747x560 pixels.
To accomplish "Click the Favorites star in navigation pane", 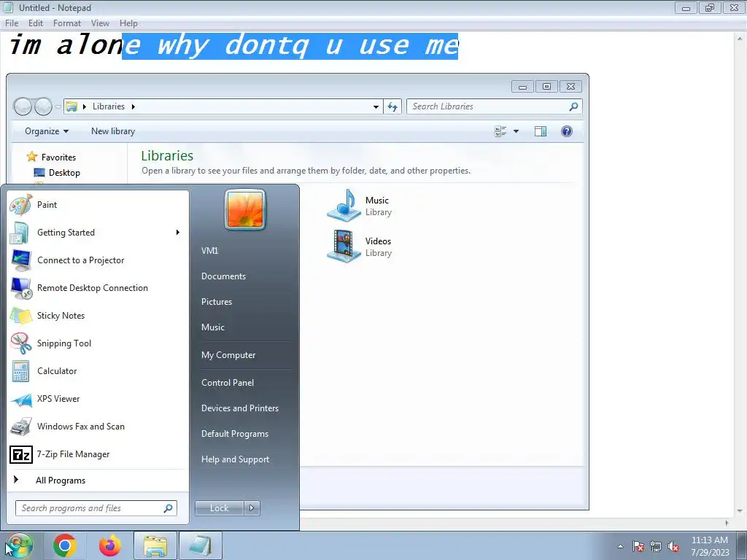I will (32, 157).
